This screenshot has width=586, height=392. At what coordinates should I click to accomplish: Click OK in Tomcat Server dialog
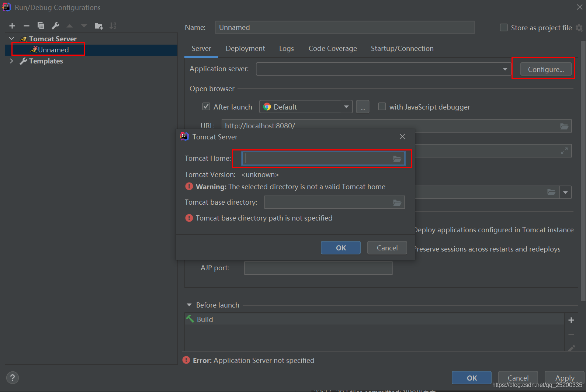coord(341,248)
